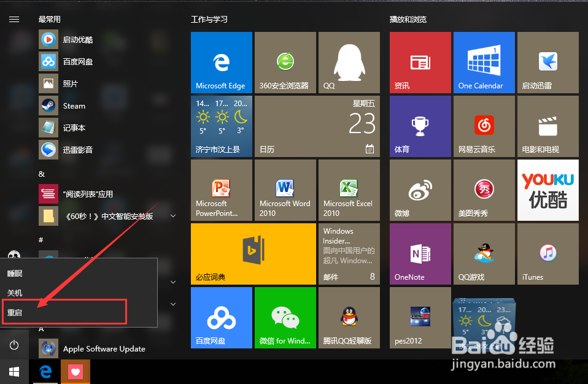
Task: Open 百度网盘 in the most-used list
Action: 109,61
